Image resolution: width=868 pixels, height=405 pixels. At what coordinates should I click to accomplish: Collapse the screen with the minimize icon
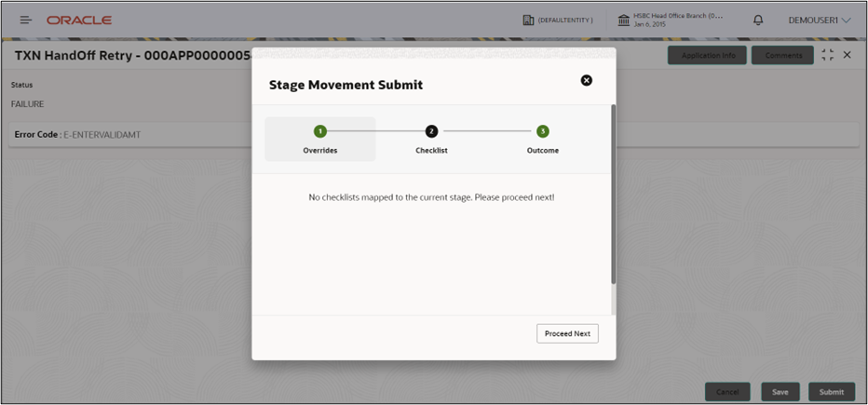828,55
